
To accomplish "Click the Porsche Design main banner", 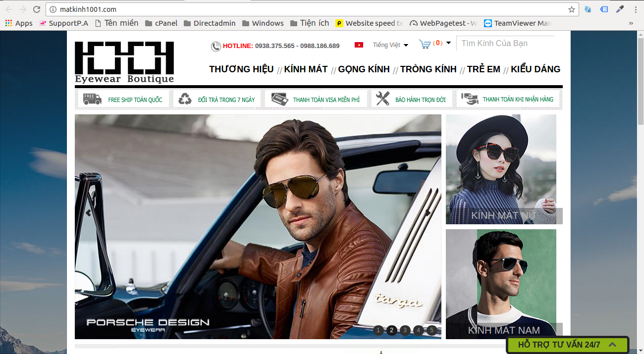I will tap(258, 227).
